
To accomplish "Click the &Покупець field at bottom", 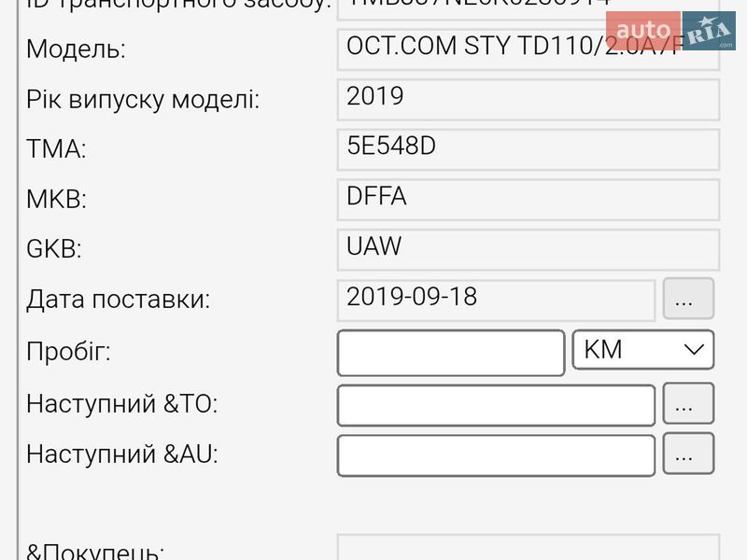I will click(528, 551).
